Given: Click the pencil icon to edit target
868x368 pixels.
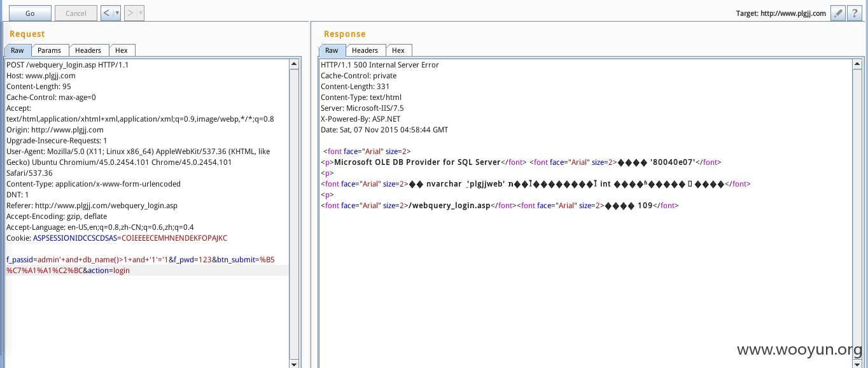Looking at the screenshot, I should [x=838, y=13].
